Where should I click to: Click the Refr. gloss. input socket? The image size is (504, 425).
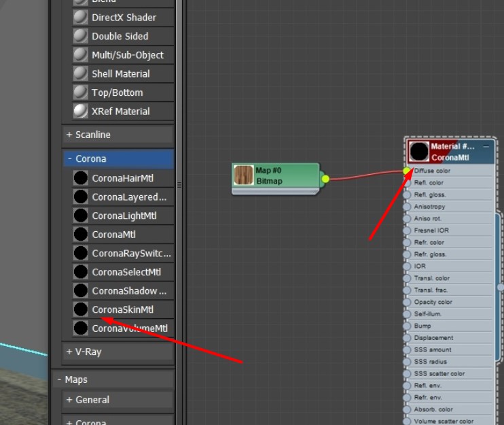[407, 254]
